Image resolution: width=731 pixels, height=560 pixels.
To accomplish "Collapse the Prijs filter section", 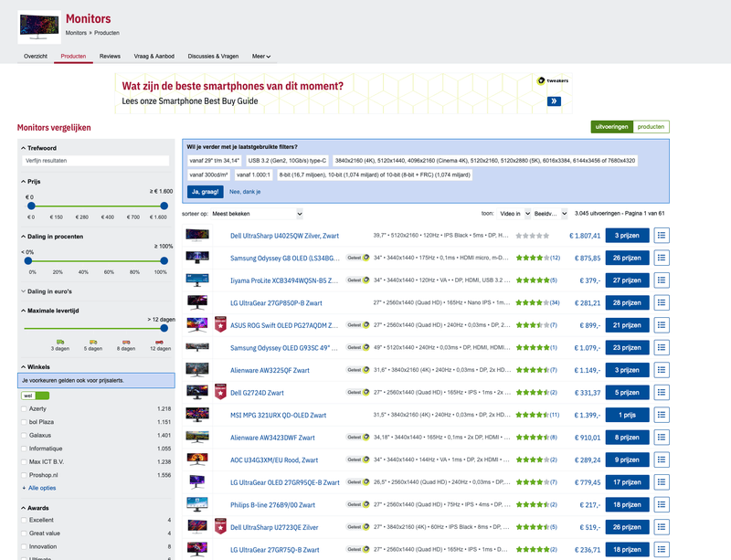I will (x=31, y=182).
